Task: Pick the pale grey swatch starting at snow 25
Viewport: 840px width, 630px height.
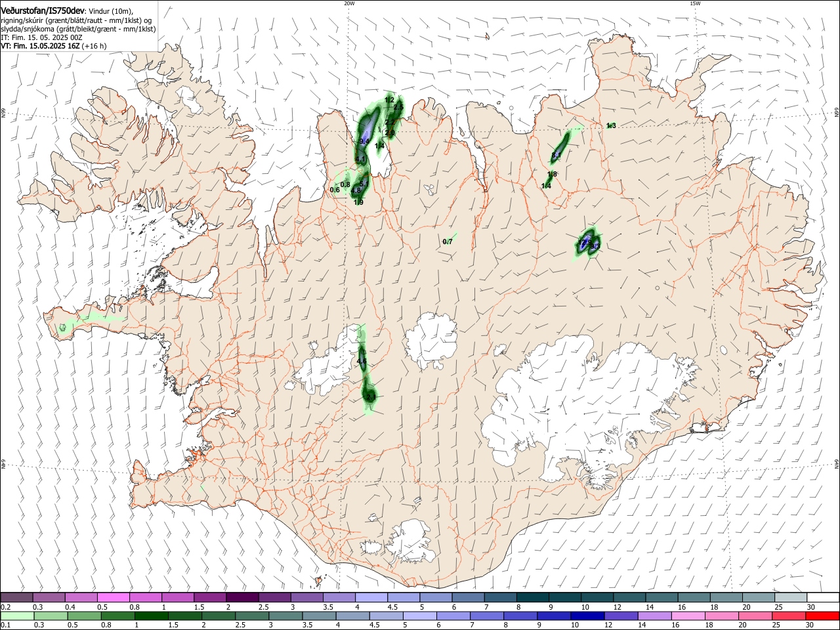Action: point(791,598)
